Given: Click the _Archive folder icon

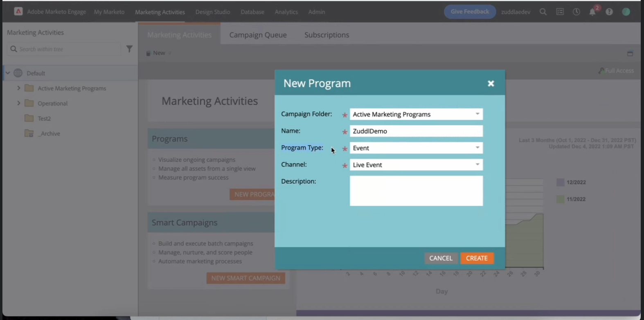Looking at the screenshot, I should (29, 133).
